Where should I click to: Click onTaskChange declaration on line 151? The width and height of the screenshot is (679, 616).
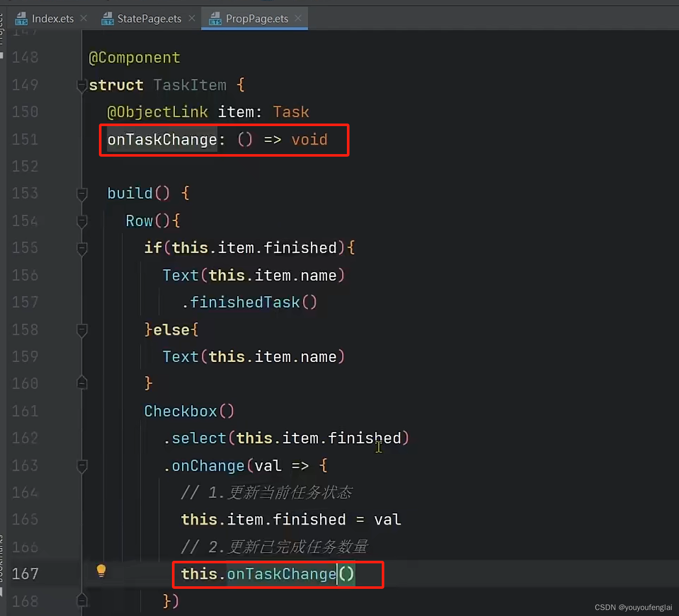162,139
